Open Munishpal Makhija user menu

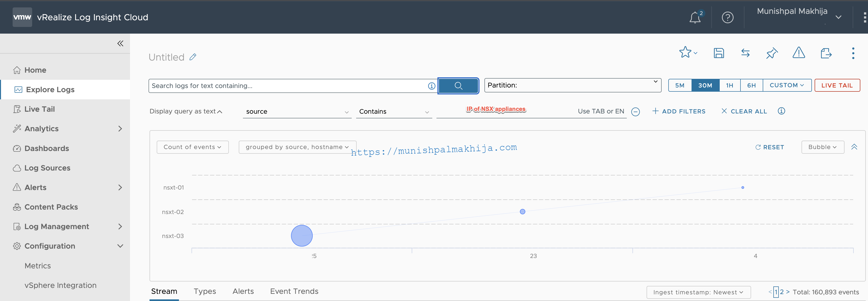[x=799, y=17]
